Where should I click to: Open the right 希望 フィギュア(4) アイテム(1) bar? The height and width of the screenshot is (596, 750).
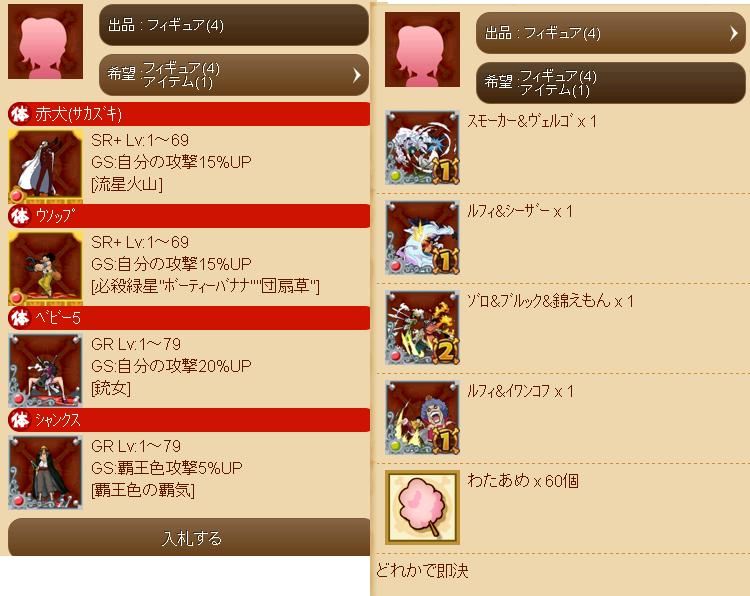click(x=611, y=83)
